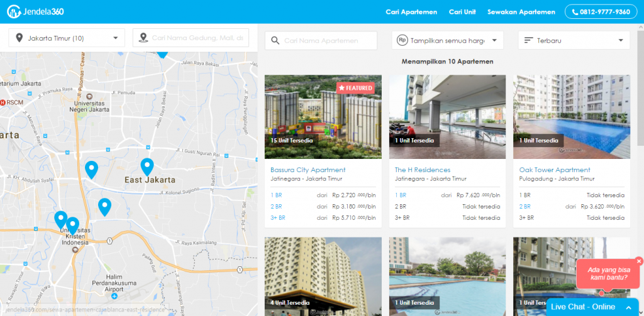Go to Sewakan Apartemen
The height and width of the screenshot is (316, 644).
(x=521, y=12)
